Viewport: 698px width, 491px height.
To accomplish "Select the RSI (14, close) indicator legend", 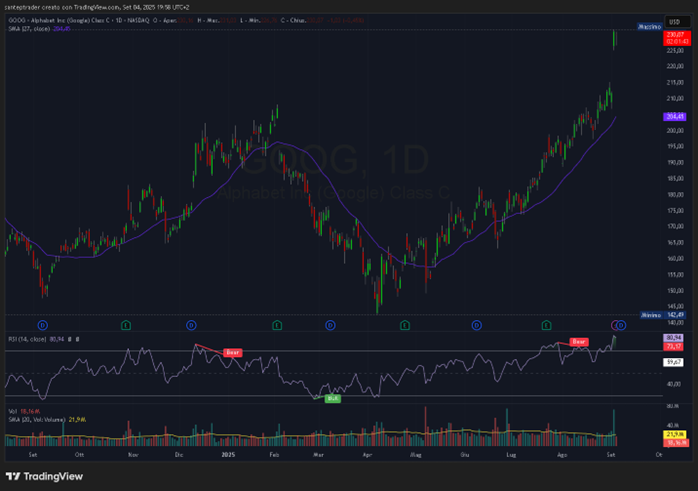I will pos(36,339).
